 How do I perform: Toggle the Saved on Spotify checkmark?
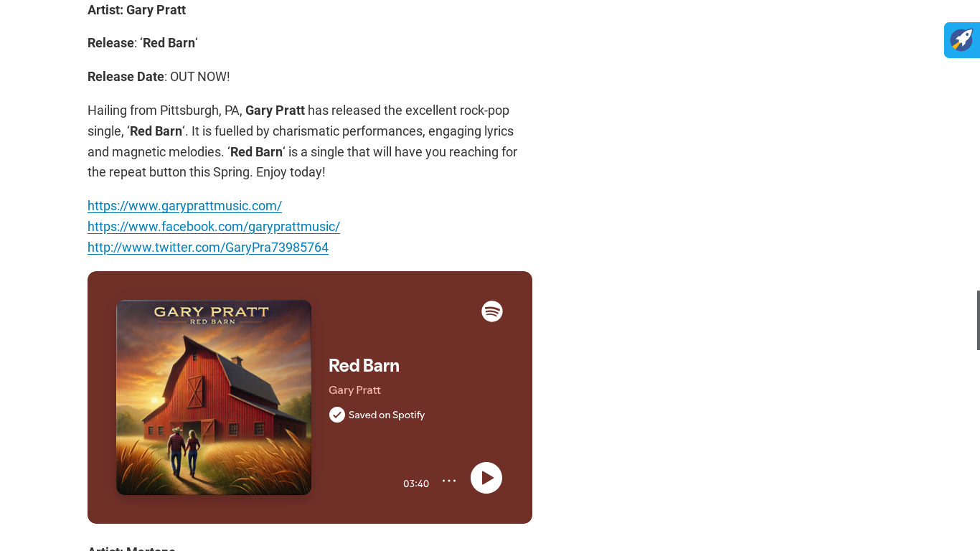click(x=337, y=415)
